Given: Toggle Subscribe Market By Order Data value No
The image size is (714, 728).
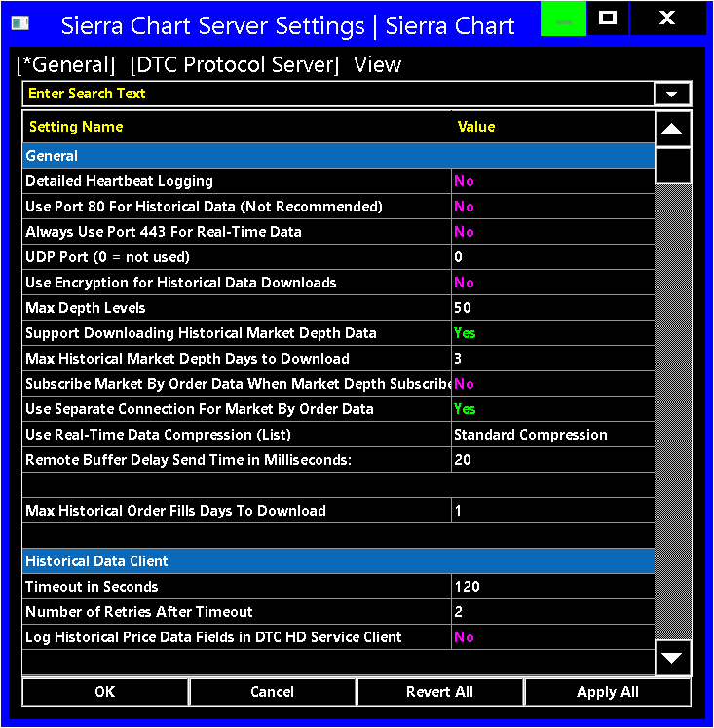Looking at the screenshot, I should 552,384.
